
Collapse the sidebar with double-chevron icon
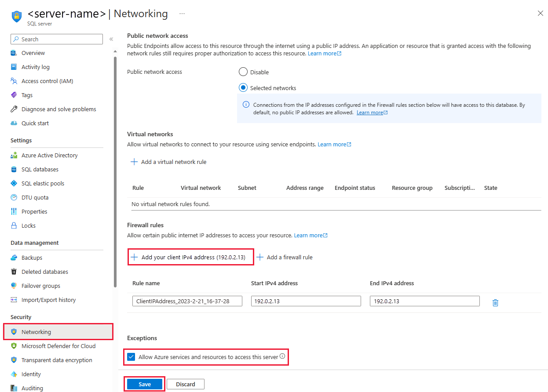(x=111, y=39)
